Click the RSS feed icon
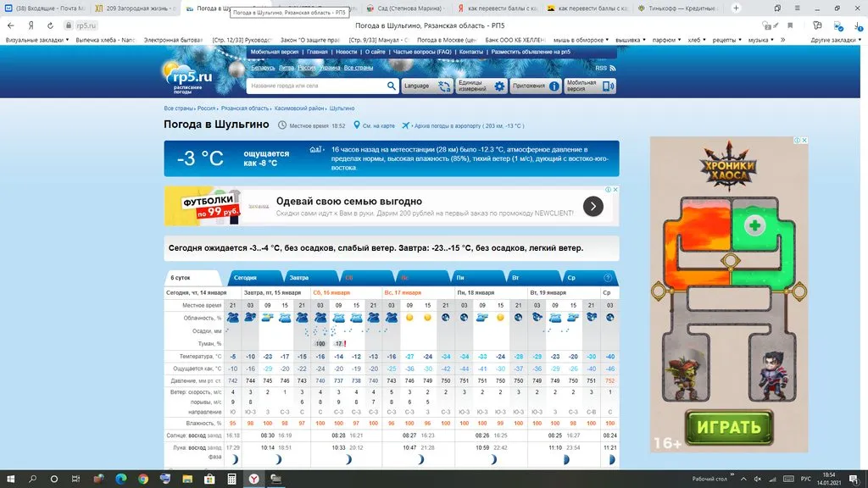 click(x=611, y=68)
